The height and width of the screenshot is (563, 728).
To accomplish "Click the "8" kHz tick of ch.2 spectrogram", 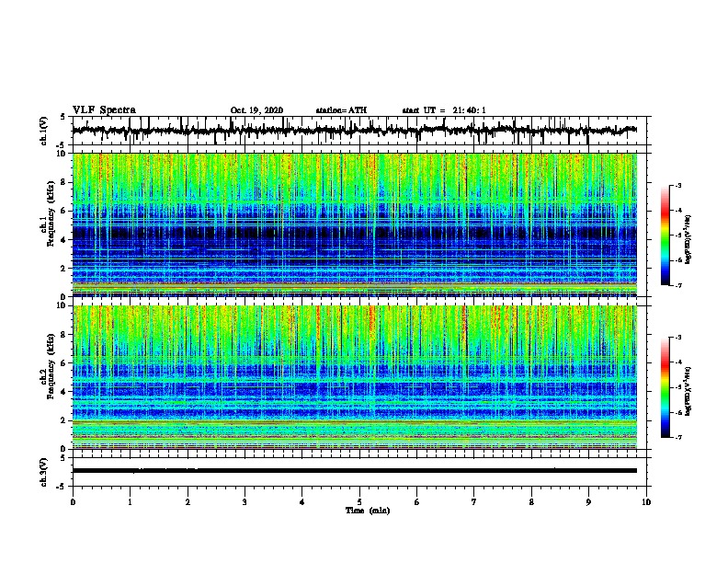I will (x=65, y=335).
